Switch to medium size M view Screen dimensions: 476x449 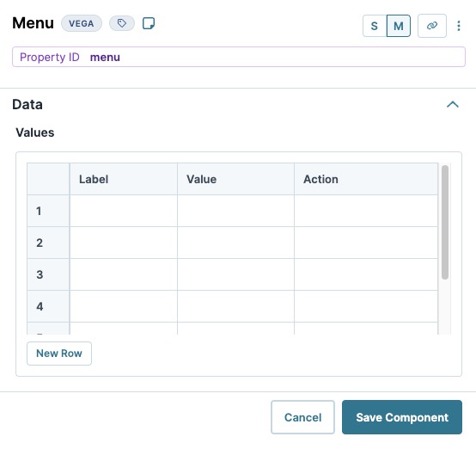tap(399, 26)
